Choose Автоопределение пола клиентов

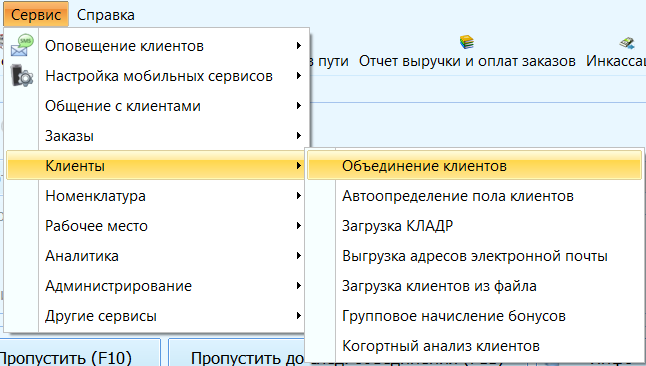[475, 196]
